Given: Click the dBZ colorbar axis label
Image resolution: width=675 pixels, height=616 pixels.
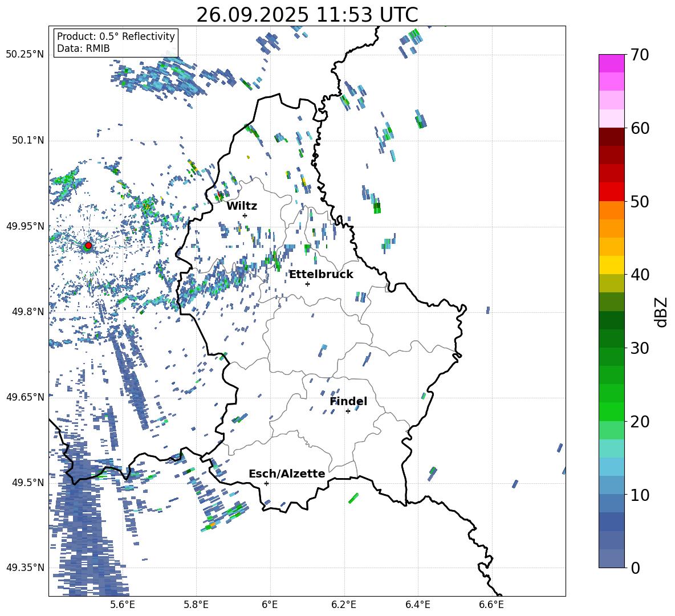Looking at the screenshot, I should (661, 312).
